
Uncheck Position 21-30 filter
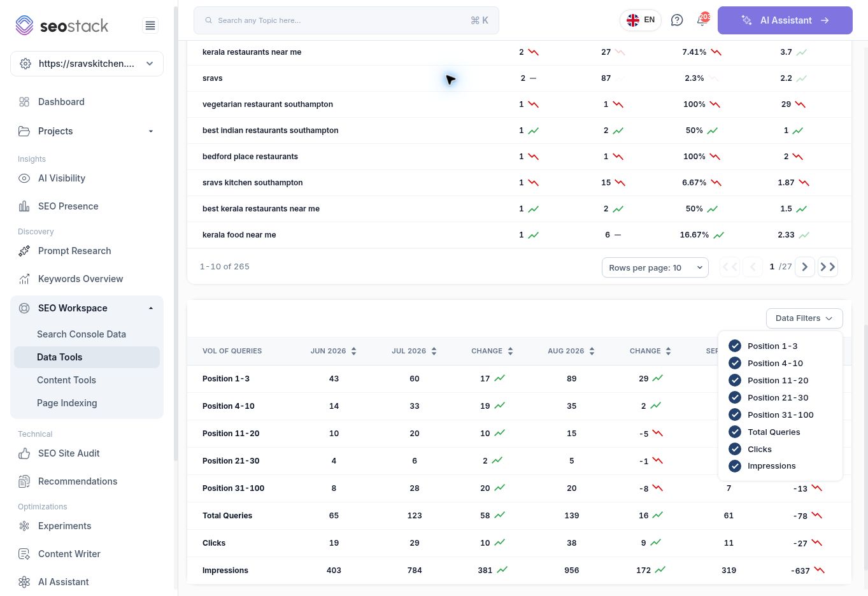(735, 397)
